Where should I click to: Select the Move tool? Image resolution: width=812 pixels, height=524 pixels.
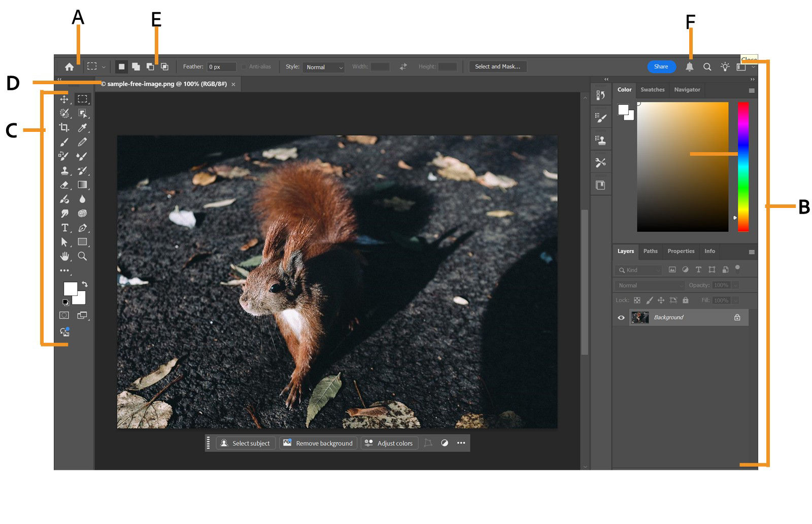[x=65, y=99]
